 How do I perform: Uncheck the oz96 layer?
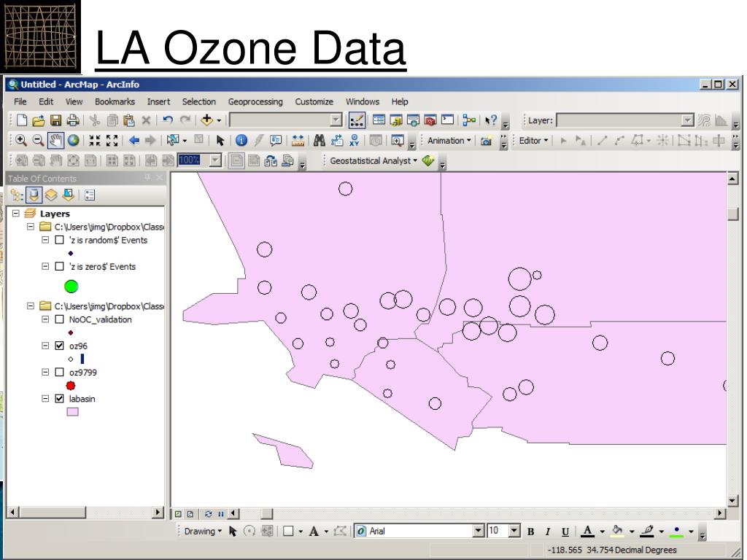click(60, 346)
